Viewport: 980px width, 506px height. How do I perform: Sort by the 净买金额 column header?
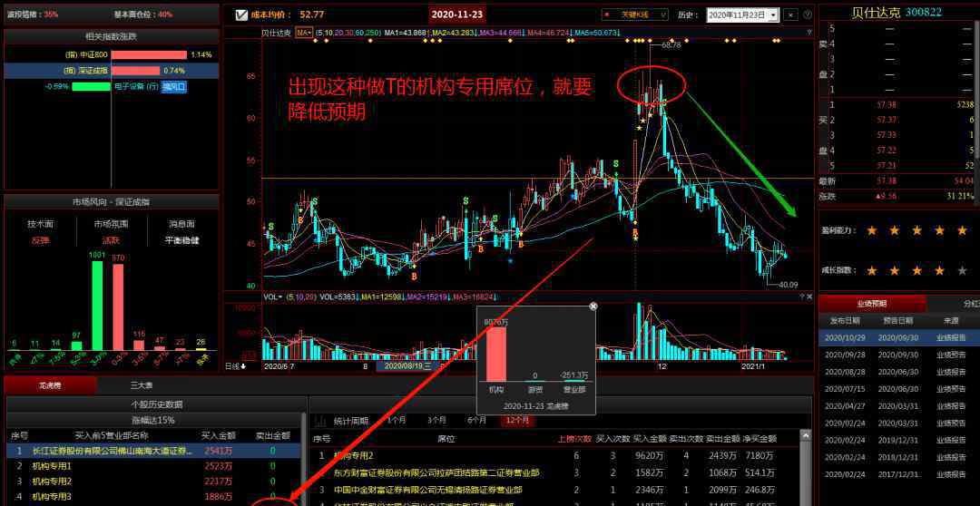759,439
